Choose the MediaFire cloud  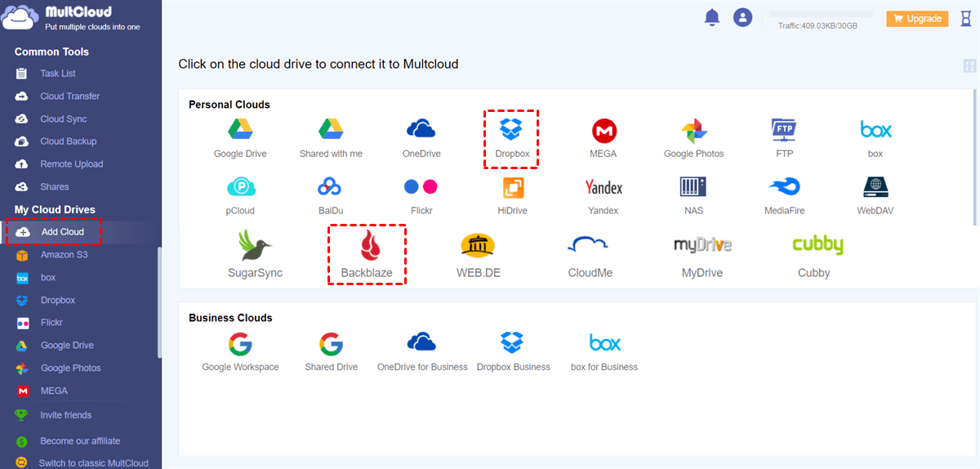(784, 195)
